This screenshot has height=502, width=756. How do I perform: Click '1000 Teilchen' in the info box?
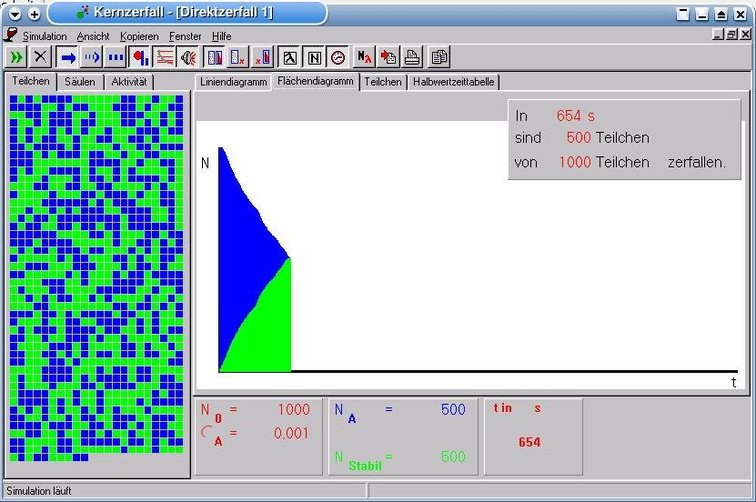pos(604,162)
